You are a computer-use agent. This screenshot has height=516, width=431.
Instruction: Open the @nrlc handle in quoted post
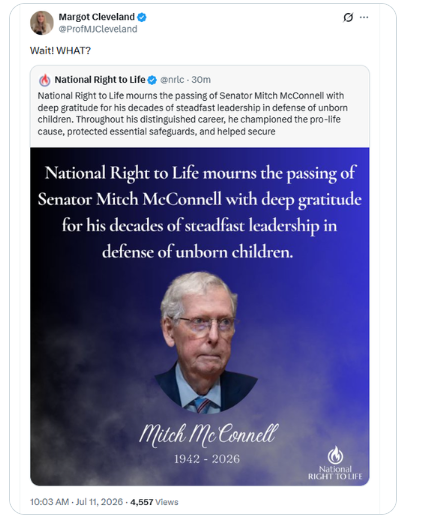tap(172, 80)
